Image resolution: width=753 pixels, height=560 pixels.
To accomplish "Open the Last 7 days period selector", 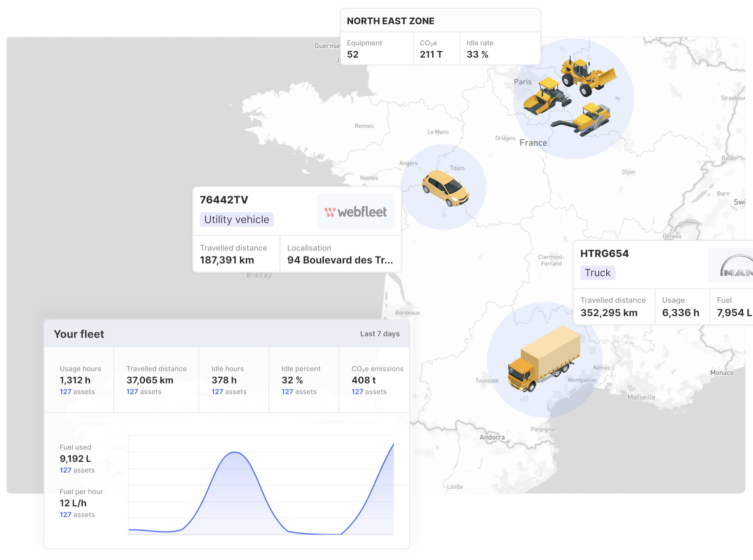I will coord(379,334).
